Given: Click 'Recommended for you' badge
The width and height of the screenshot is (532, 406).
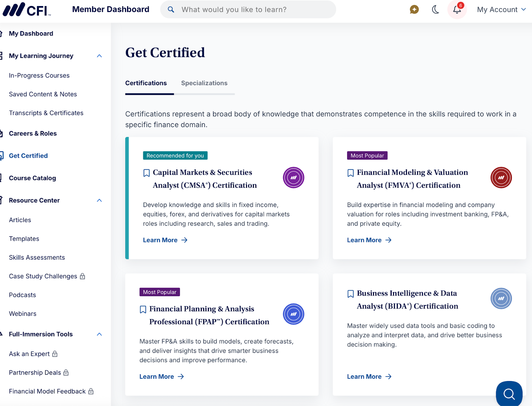Looking at the screenshot, I should point(175,155).
